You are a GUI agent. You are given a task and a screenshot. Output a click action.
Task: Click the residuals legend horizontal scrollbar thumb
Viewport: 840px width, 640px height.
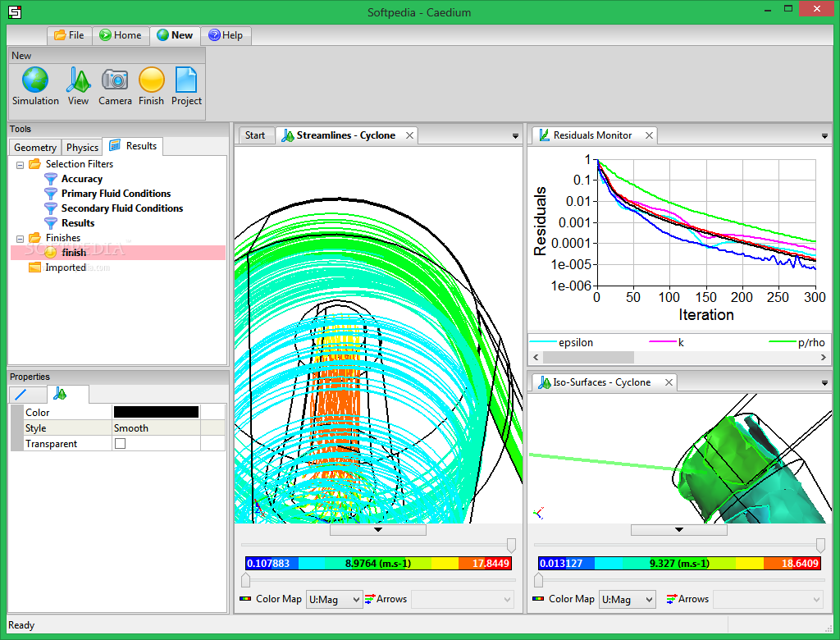[588, 357]
